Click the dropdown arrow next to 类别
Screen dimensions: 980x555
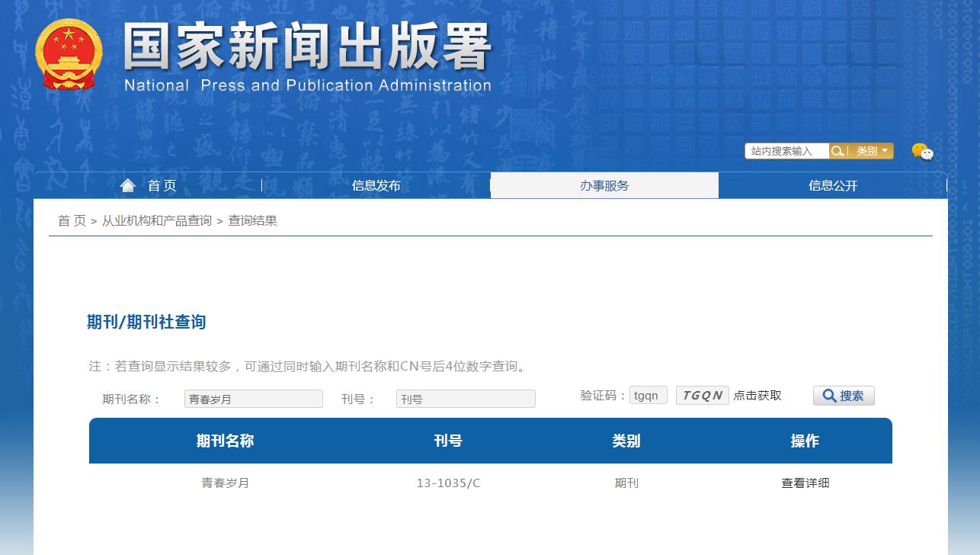click(886, 150)
